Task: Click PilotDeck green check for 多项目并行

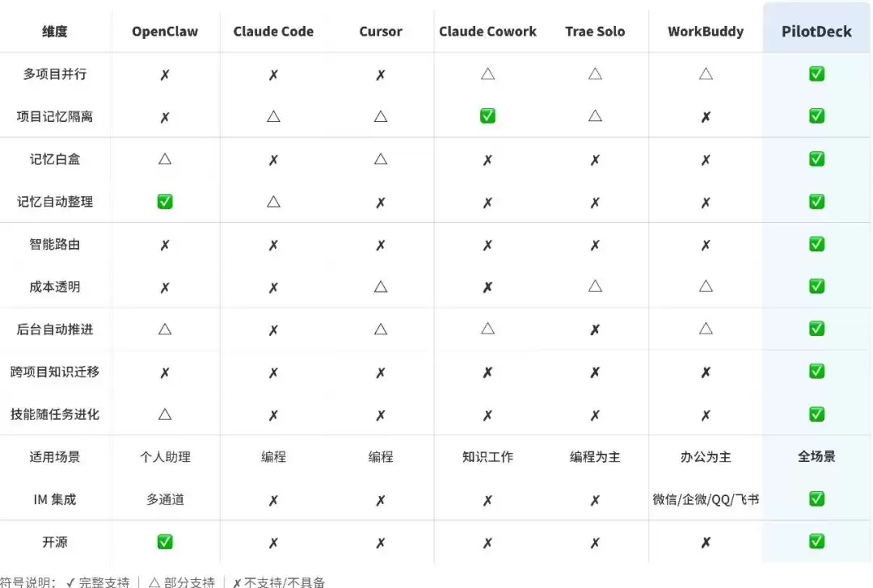Action: [x=816, y=74]
